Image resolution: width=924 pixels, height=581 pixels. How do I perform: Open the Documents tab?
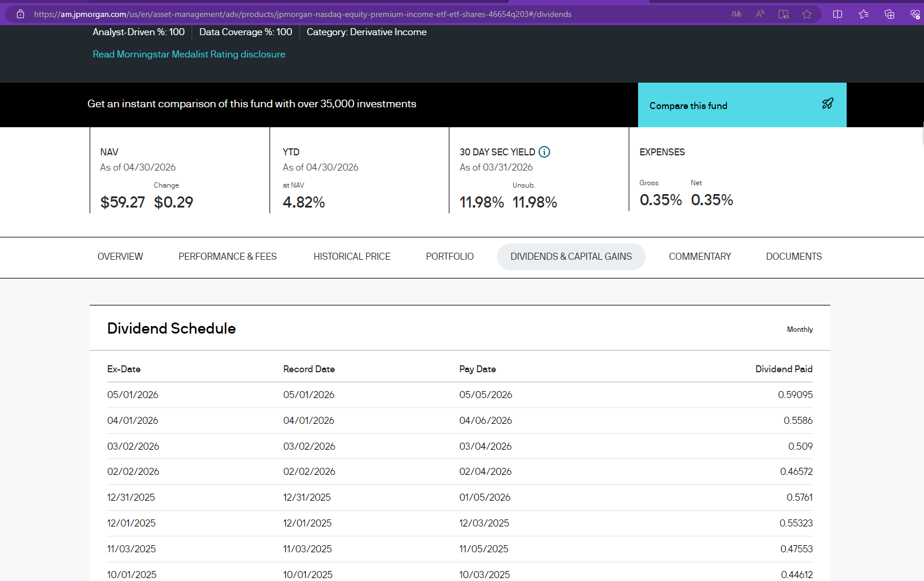coord(794,257)
